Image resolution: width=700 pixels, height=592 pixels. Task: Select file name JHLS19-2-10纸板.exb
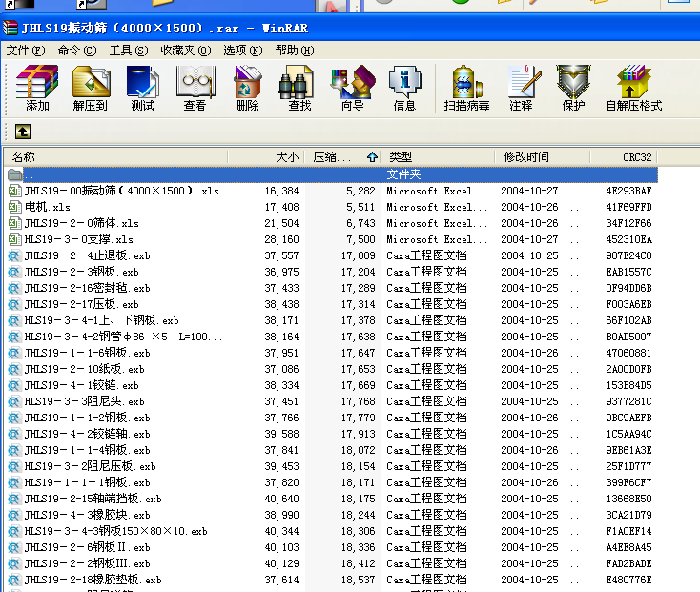click(84, 369)
